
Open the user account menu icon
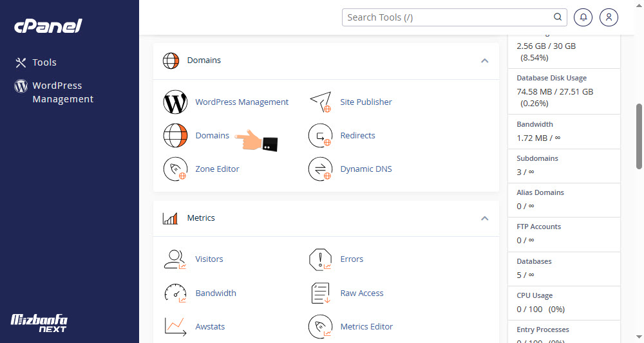pyautogui.click(x=609, y=17)
